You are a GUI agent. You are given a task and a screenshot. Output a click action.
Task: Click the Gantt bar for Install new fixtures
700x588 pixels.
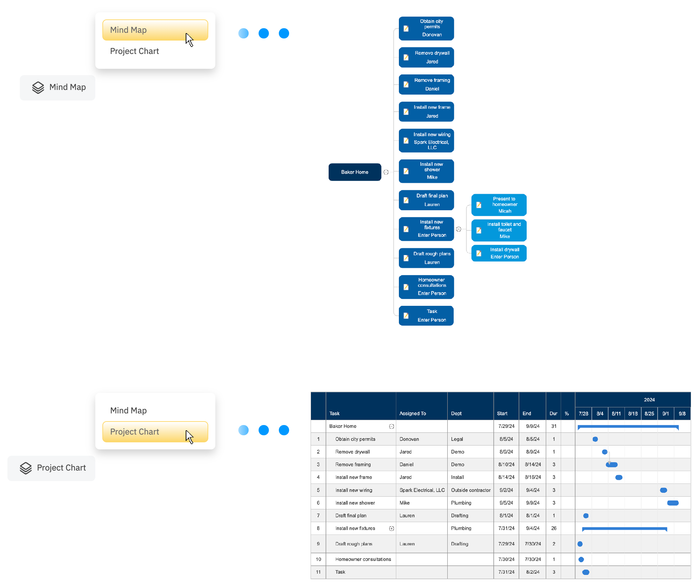624,528
